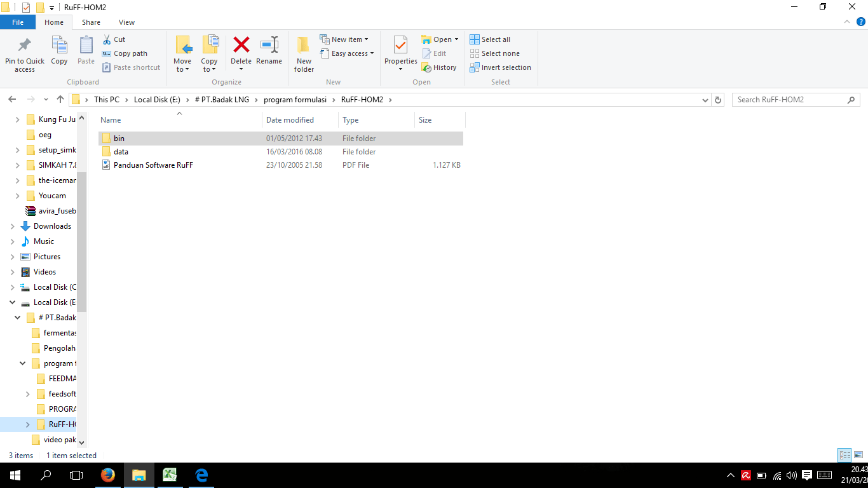Viewport: 868px width, 488px height.
Task: Expand the New item dropdown
Action: (x=344, y=39)
